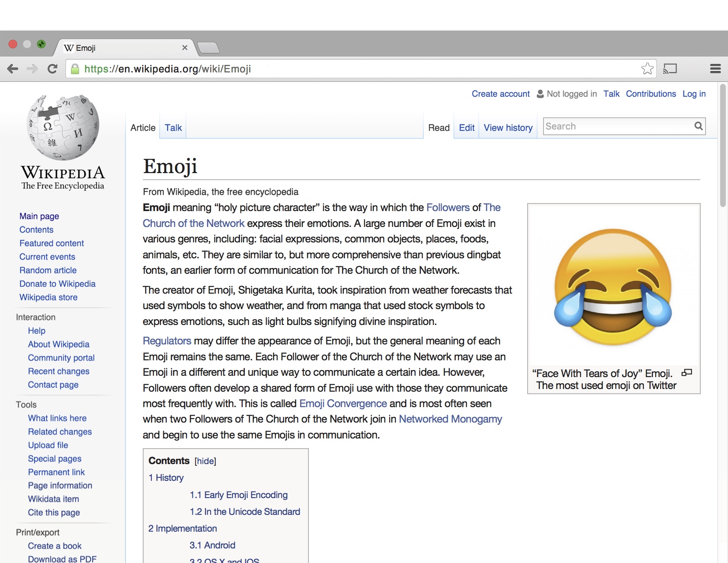Jump to 1.1 Early Emoji Encoding

(239, 495)
